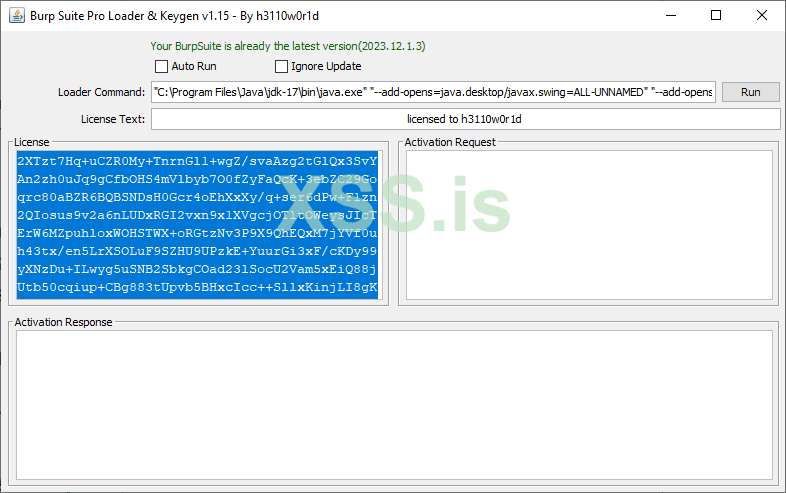This screenshot has width=786, height=493.
Task: Enable the Auto Run checkbox
Action: (161, 66)
